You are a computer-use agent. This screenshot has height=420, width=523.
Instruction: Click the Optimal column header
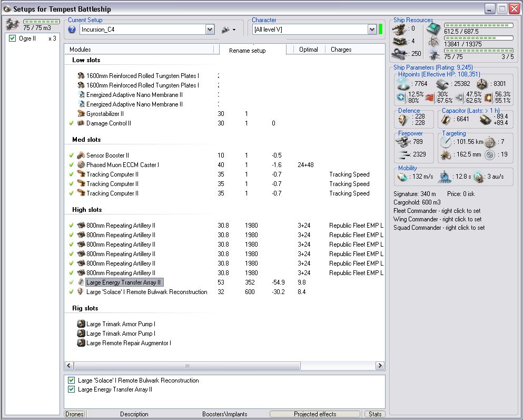tap(309, 50)
